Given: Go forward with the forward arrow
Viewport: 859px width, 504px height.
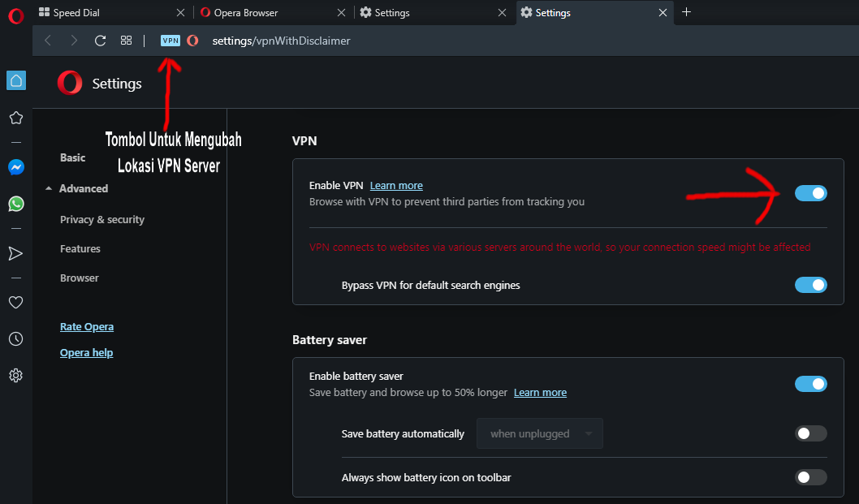Looking at the screenshot, I should (74, 41).
